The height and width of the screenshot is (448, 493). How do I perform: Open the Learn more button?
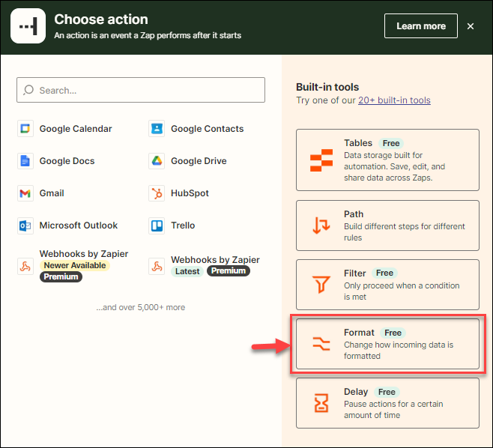tap(420, 25)
